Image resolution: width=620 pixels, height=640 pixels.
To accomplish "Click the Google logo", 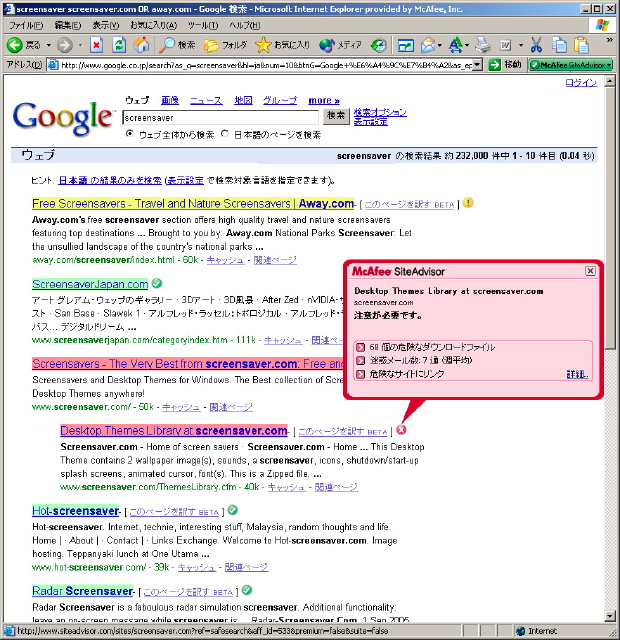I will (62, 118).
